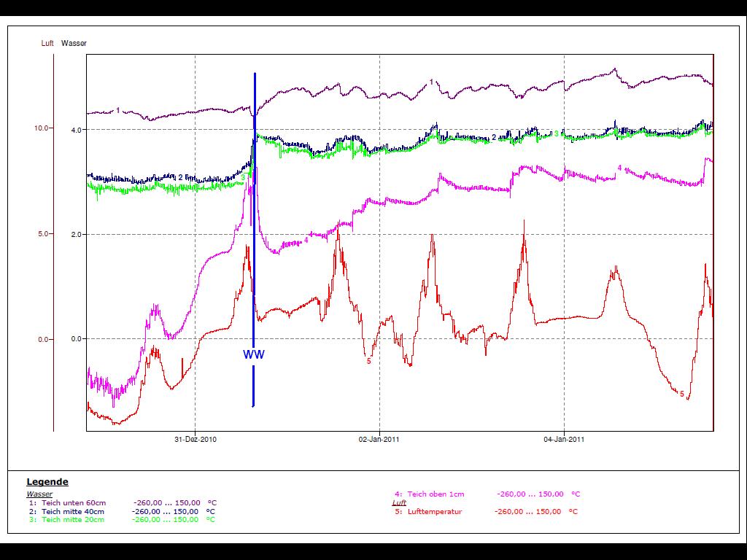Select the Wasser axis title above chart
The width and height of the screenshot is (747, 560).
74,44
